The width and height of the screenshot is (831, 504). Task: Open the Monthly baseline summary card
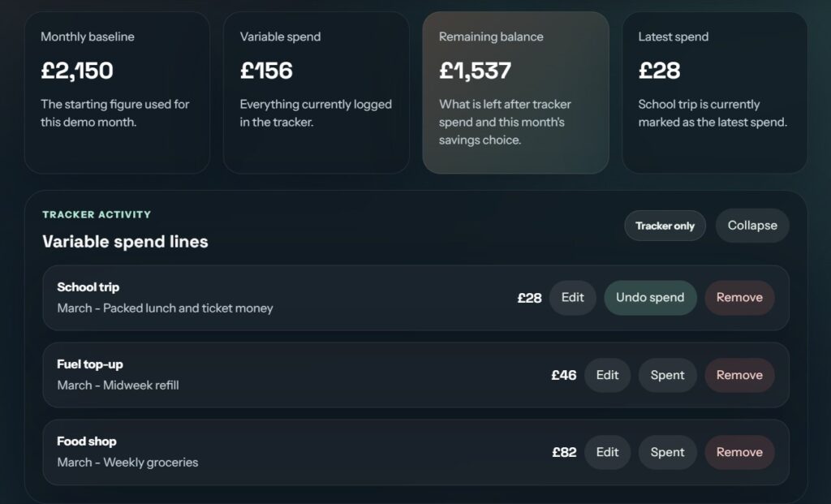(117, 92)
